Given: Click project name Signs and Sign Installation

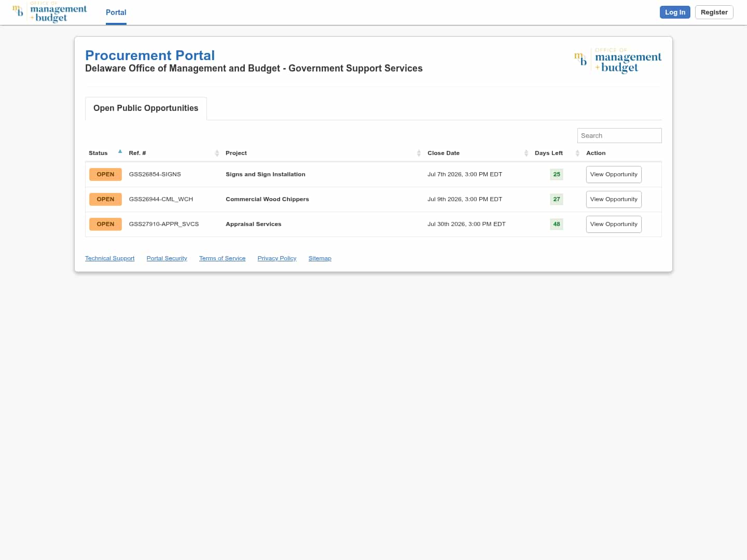Looking at the screenshot, I should pyautogui.click(x=265, y=175).
